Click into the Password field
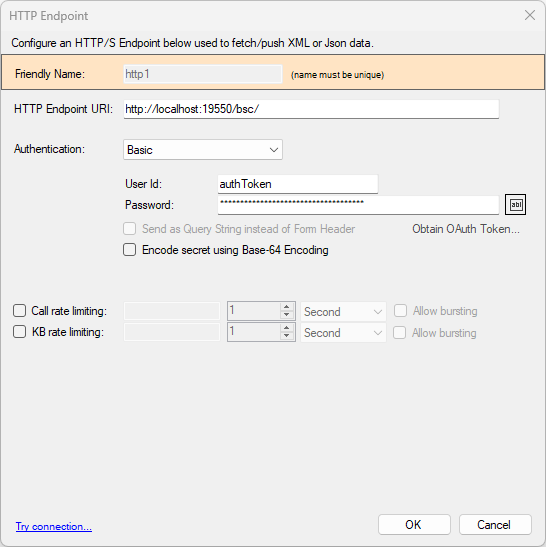546x547 pixels. (x=358, y=205)
